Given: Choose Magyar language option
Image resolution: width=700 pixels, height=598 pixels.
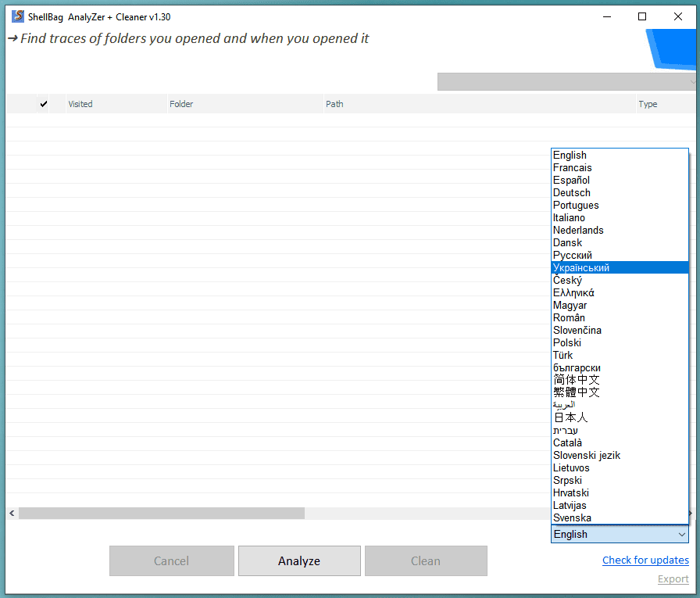Looking at the screenshot, I should point(620,305).
